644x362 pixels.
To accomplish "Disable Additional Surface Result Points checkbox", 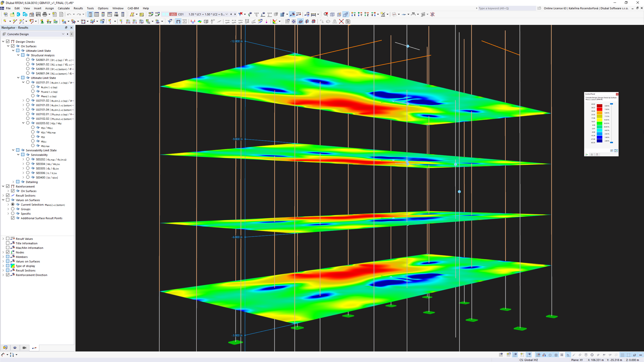I will [x=13, y=218].
